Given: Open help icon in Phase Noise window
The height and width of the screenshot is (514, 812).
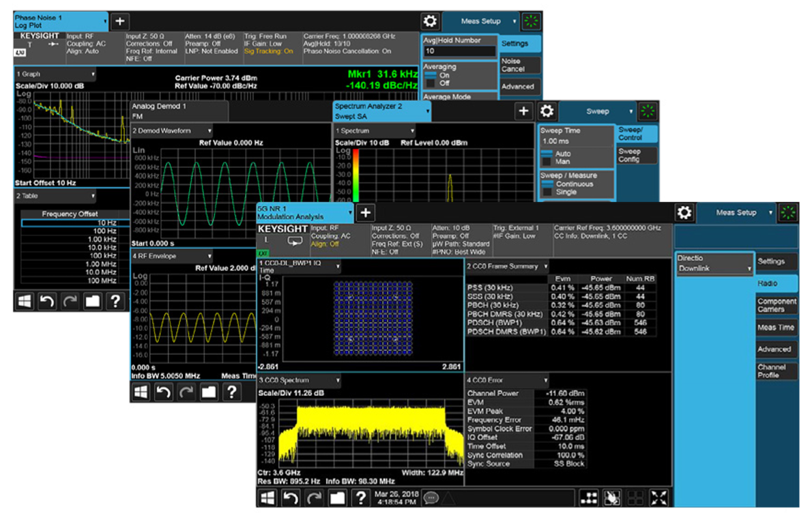Looking at the screenshot, I should [115, 301].
